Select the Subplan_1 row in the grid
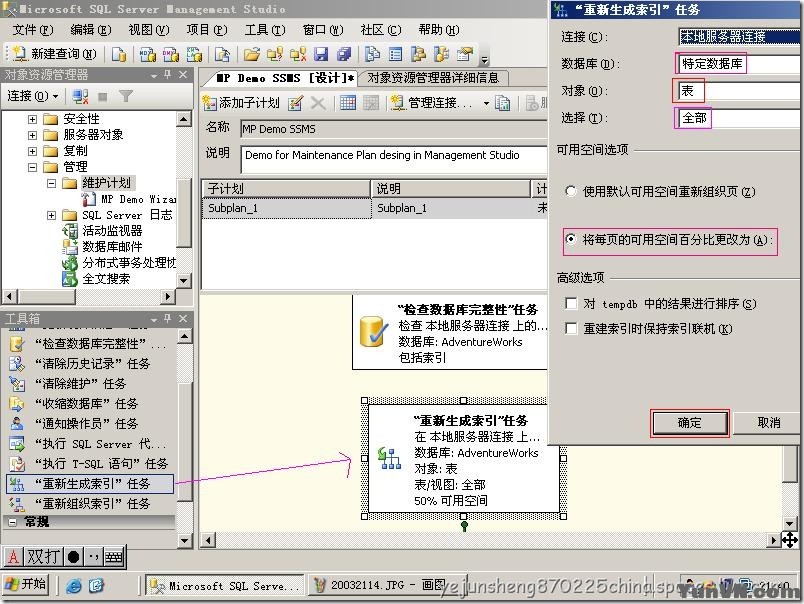This screenshot has height=604, width=804. 375,208
